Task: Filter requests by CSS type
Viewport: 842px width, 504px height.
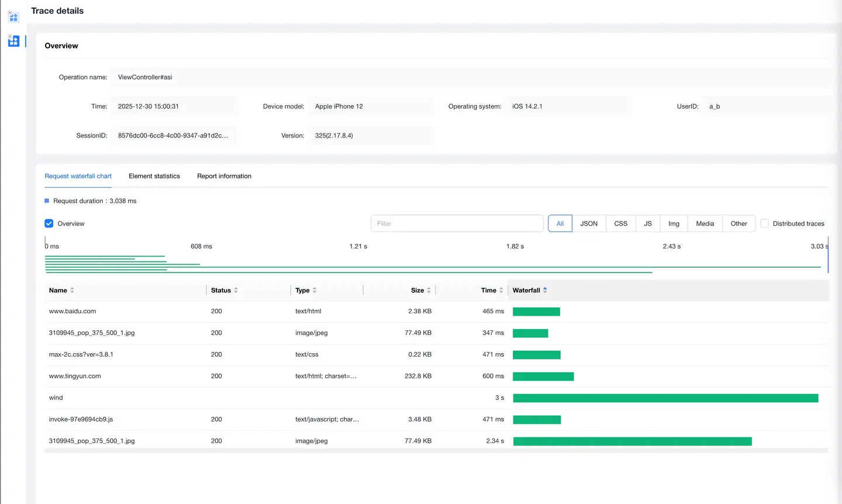Action: 620,223
